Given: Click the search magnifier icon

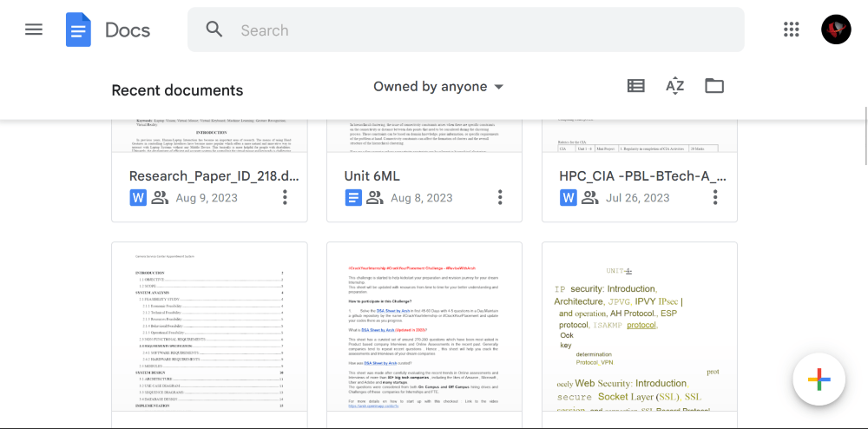Looking at the screenshot, I should pyautogui.click(x=214, y=30).
